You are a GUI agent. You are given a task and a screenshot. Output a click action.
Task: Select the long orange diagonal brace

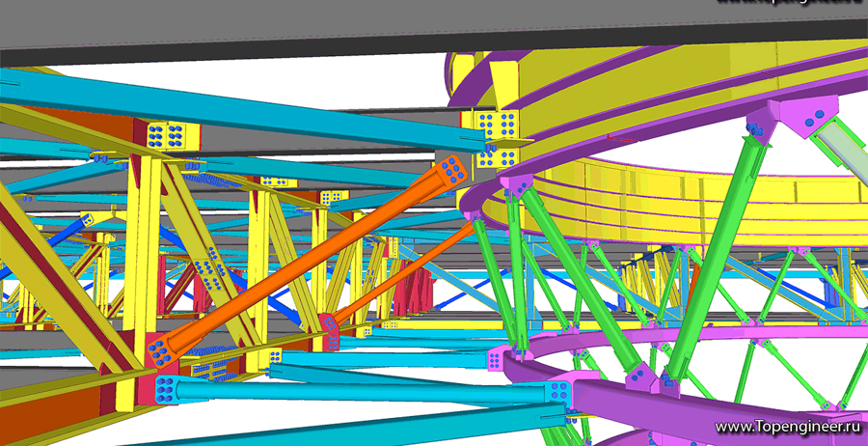click(310, 261)
